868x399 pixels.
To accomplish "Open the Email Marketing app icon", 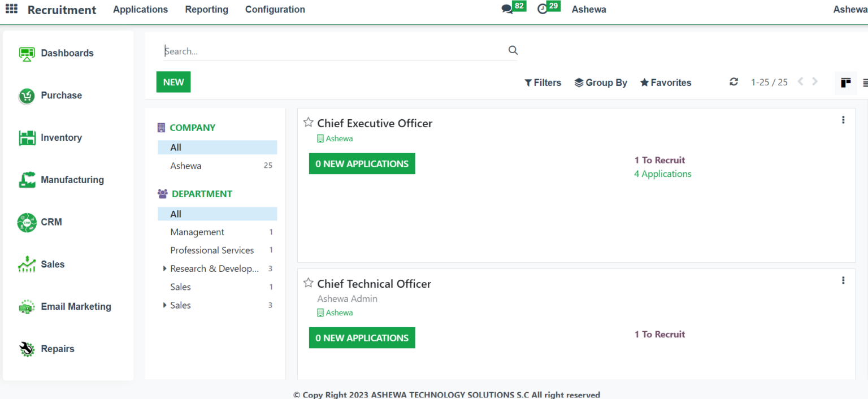I will coord(27,307).
